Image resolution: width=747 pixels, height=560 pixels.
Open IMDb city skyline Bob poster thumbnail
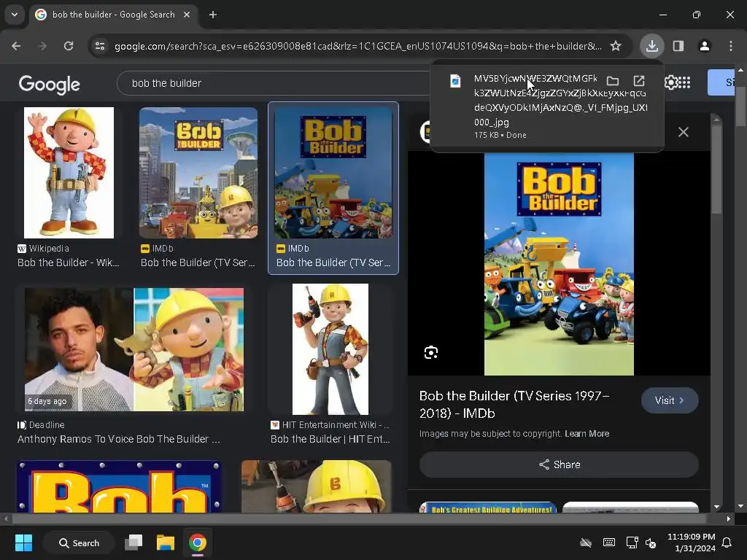(x=198, y=172)
